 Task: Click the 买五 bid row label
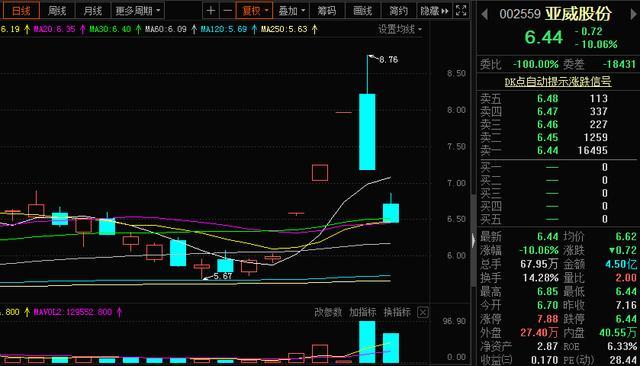(491, 219)
